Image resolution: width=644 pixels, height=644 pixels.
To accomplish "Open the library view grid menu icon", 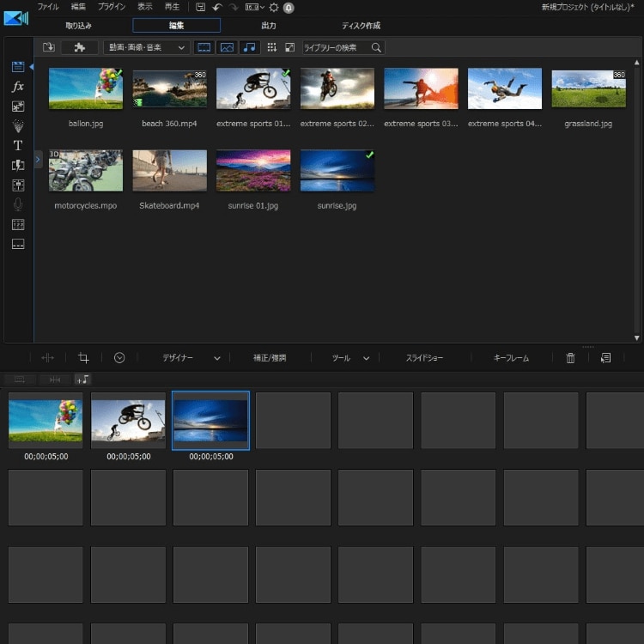I will [x=272, y=47].
